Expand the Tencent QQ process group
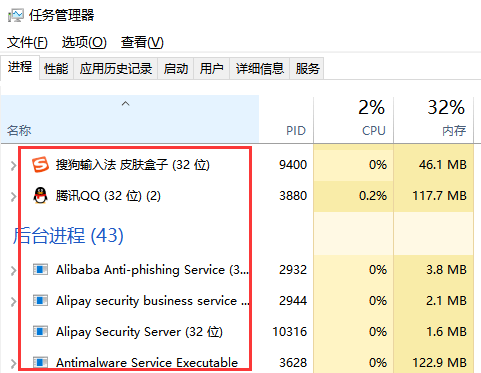 click(13, 196)
